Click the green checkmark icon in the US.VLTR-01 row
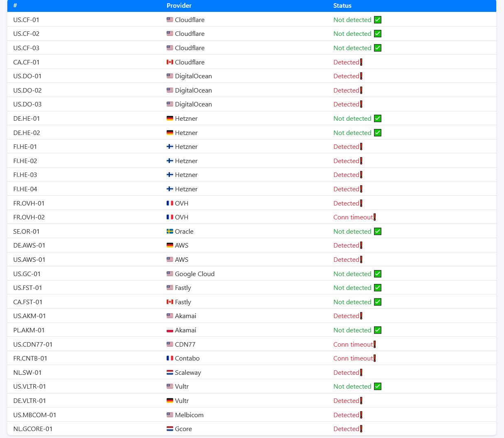Screen dimensions: 504x438 click(x=378, y=386)
